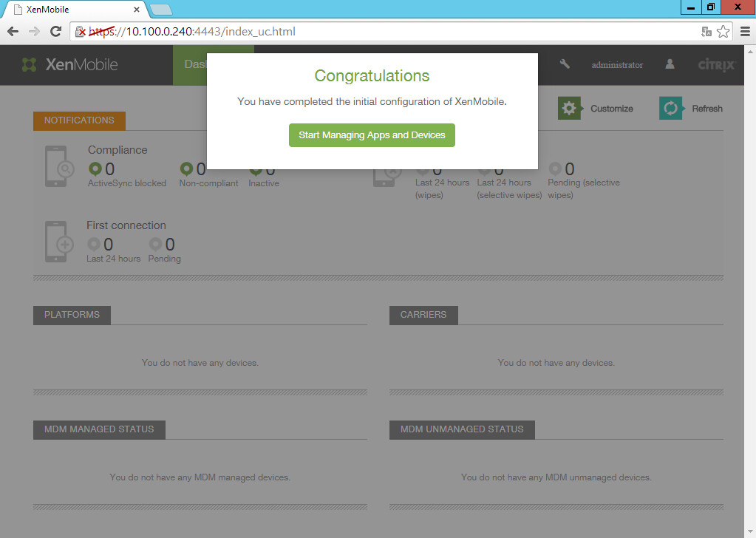756x538 pixels.
Task: Click the browser back arrow
Action: (13, 32)
